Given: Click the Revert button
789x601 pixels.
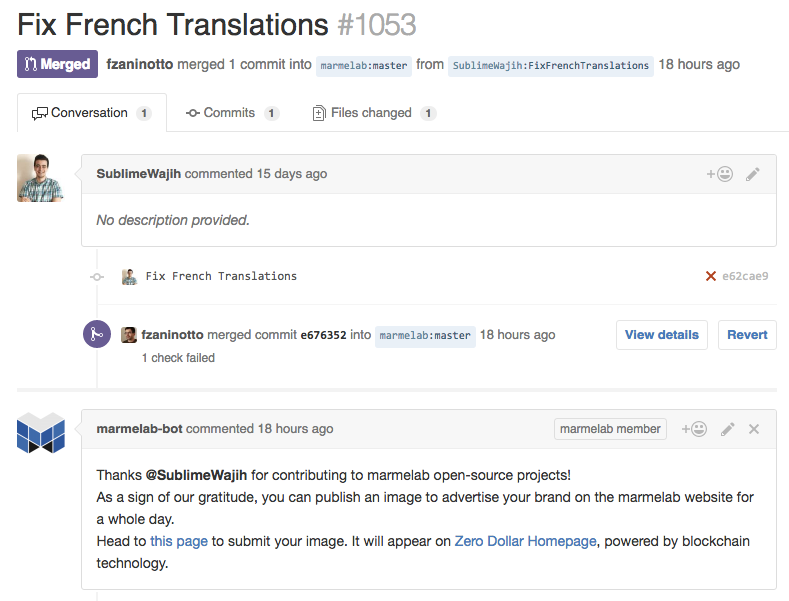Looking at the screenshot, I should 747,335.
